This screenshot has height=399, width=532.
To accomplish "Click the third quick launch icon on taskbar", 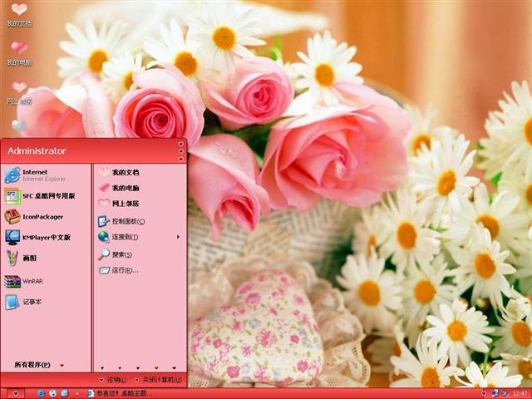I will [65, 393].
